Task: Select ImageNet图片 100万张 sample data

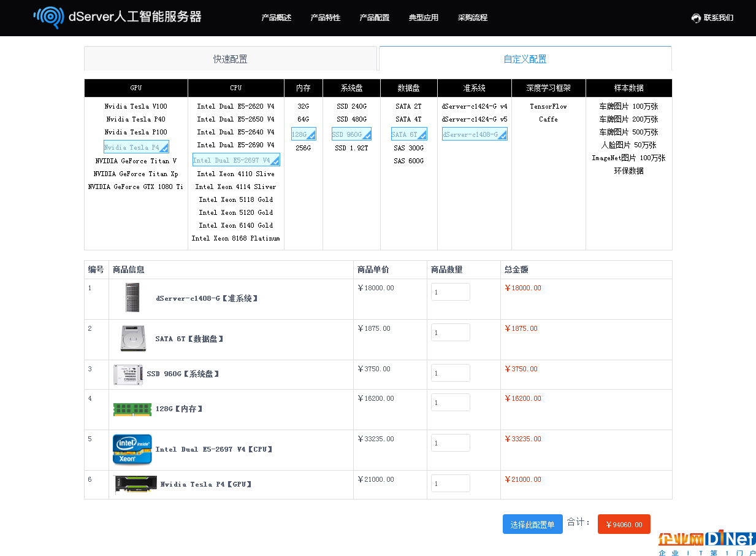Action: pyautogui.click(x=628, y=158)
